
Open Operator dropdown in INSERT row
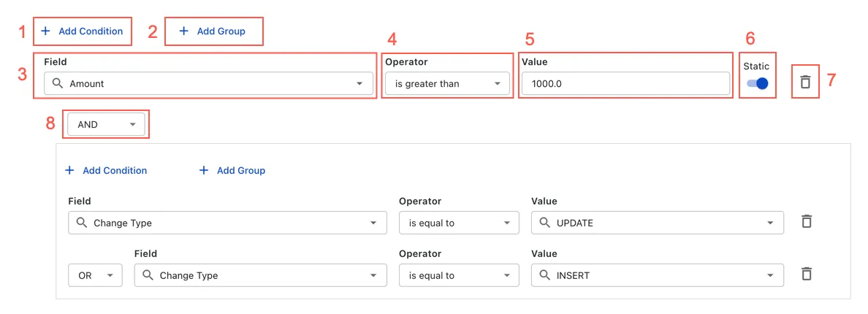(x=459, y=275)
